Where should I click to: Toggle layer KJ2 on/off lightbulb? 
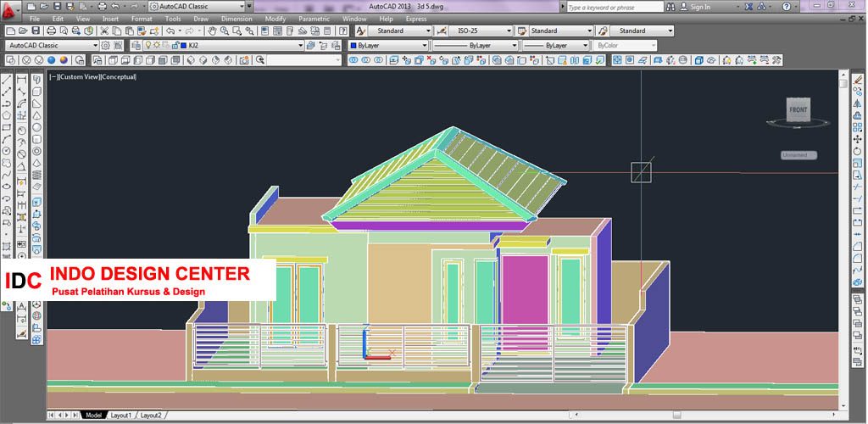tap(147, 46)
